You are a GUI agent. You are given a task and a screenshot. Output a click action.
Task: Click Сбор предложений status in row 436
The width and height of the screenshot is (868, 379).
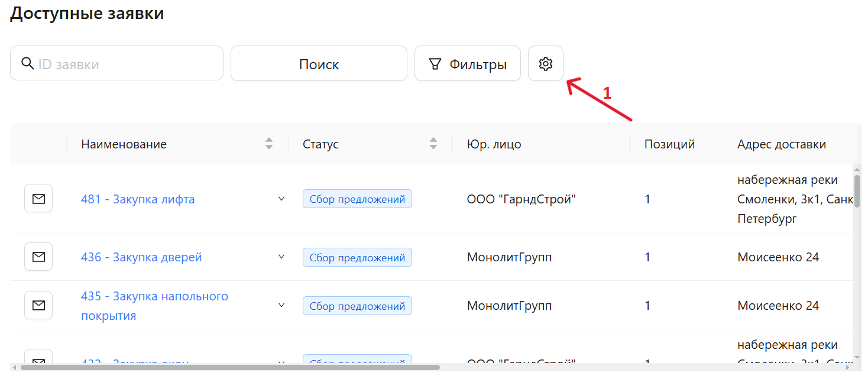[357, 257]
